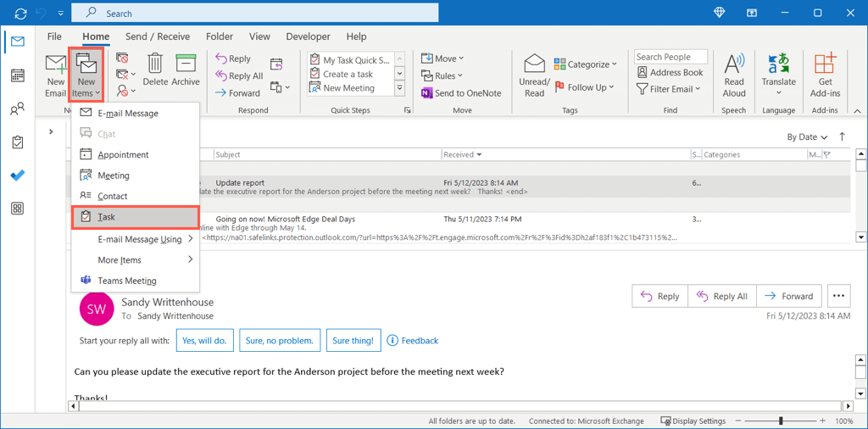
Task: Choose Appointment from New Items menu
Action: (123, 155)
